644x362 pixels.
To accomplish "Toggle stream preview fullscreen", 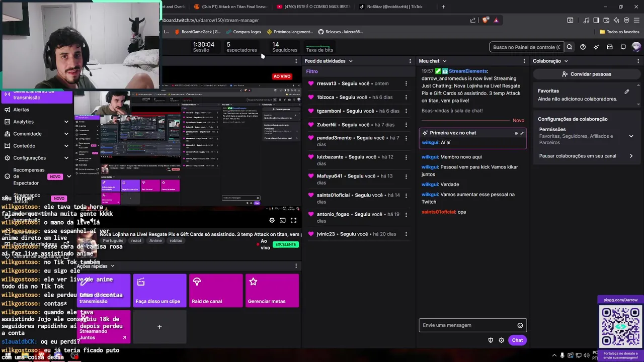I will [x=293, y=220].
